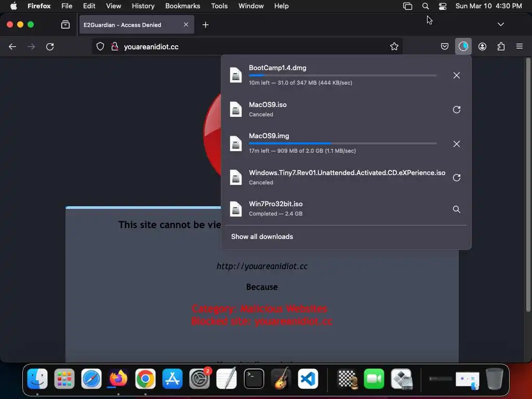Click Show all downloads
Screen dimensions: 532x399
coord(262,236)
